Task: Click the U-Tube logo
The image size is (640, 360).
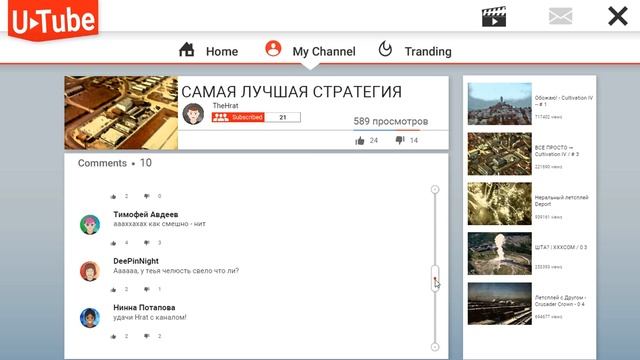Action: pos(53,20)
